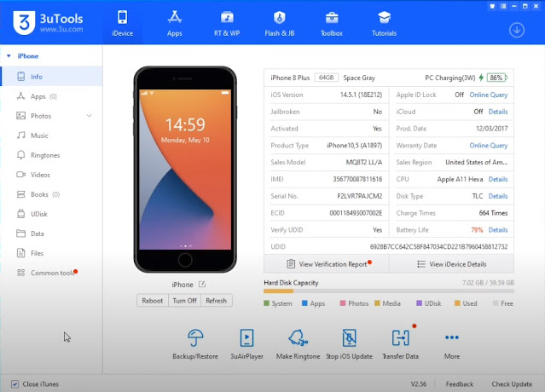Click Check Update

[512, 384]
